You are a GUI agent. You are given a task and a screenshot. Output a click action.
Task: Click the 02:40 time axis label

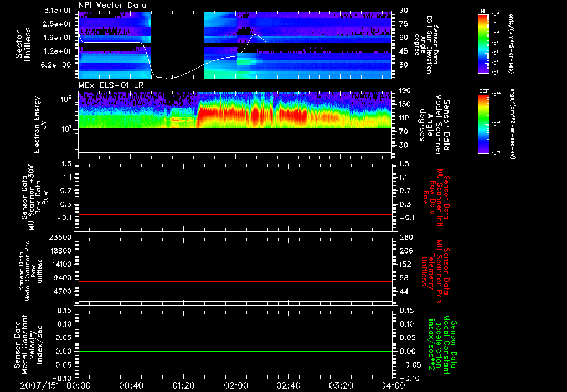[x=288, y=385]
